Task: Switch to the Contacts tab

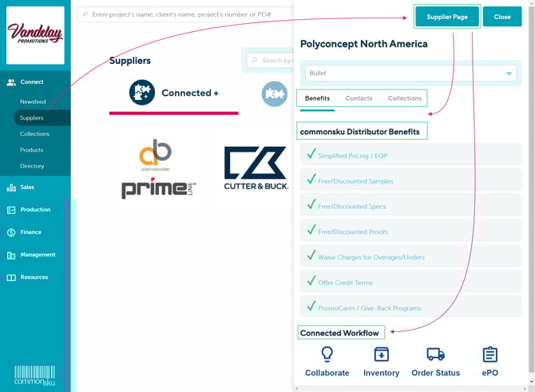Action: click(359, 98)
